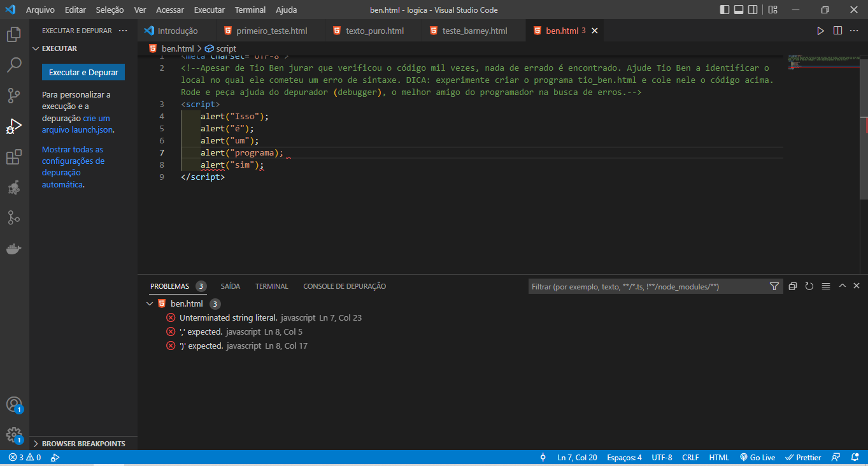Click the refresh icon in Problems panel

point(809,287)
